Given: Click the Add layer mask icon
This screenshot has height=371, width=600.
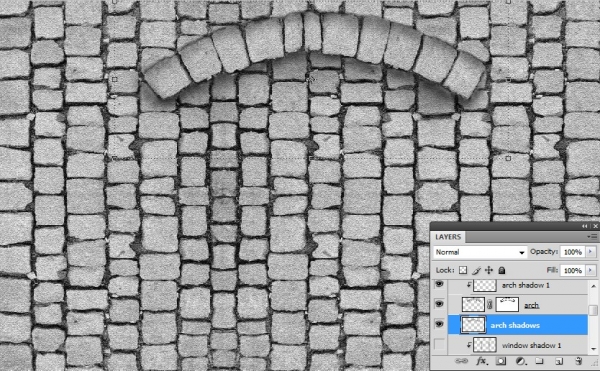Looking at the screenshot, I should coord(501,361).
